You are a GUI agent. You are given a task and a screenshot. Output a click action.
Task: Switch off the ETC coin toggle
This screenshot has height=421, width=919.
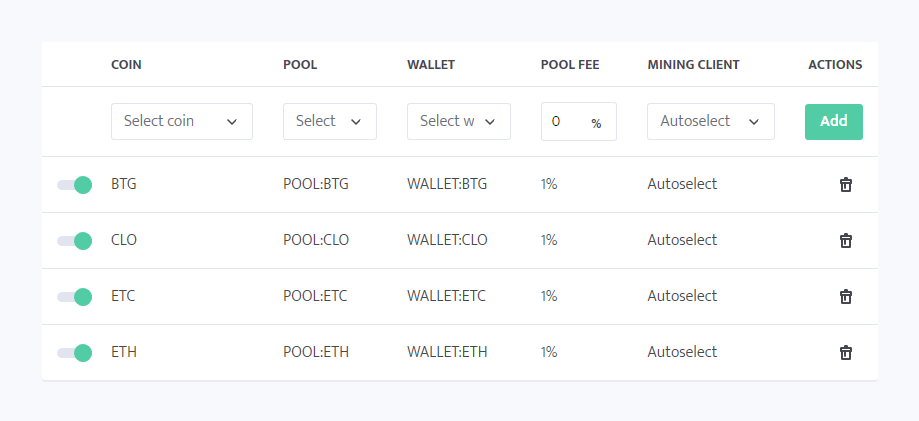point(75,297)
